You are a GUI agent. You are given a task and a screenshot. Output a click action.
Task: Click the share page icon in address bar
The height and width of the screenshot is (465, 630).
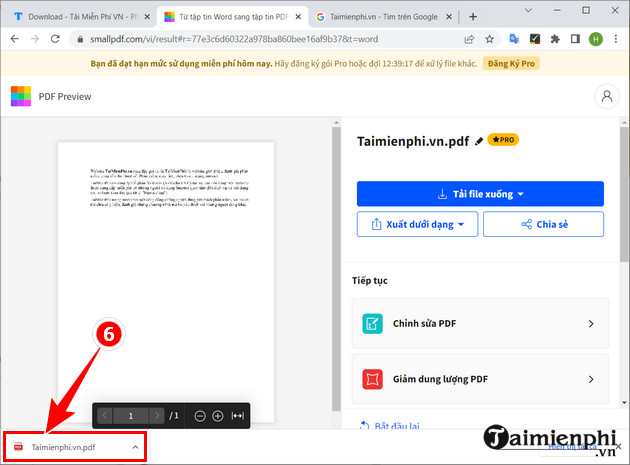click(x=469, y=39)
